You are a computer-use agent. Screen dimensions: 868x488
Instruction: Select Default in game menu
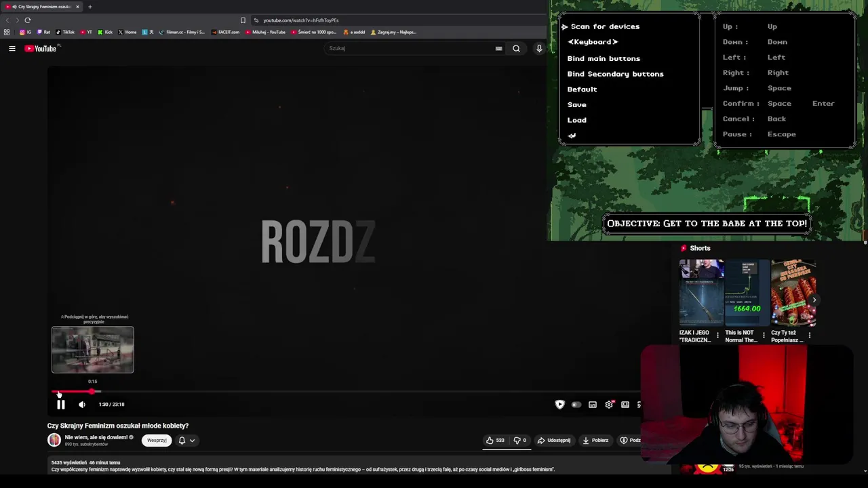point(582,89)
